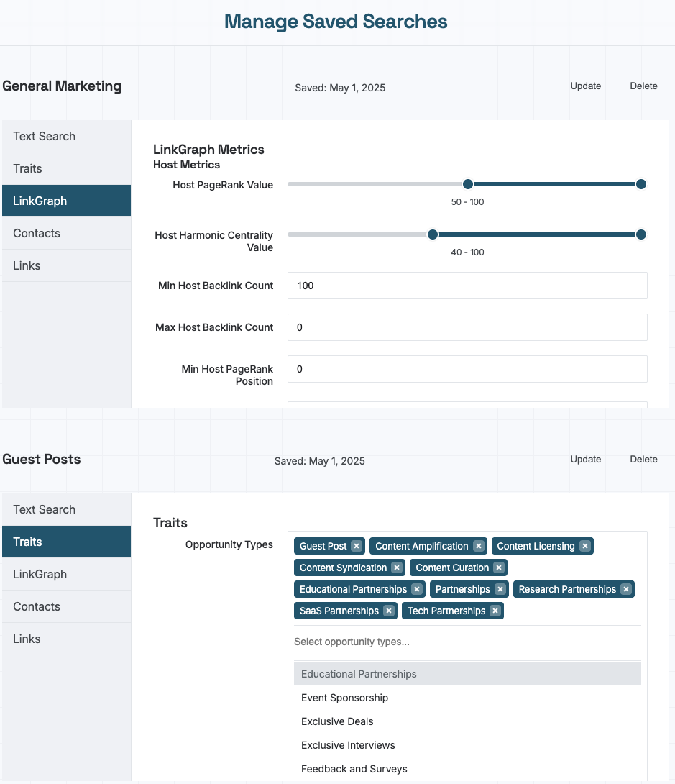675x784 pixels.
Task: Choose Event Sponsorship from the dropdown list
Action: click(x=468, y=698)
